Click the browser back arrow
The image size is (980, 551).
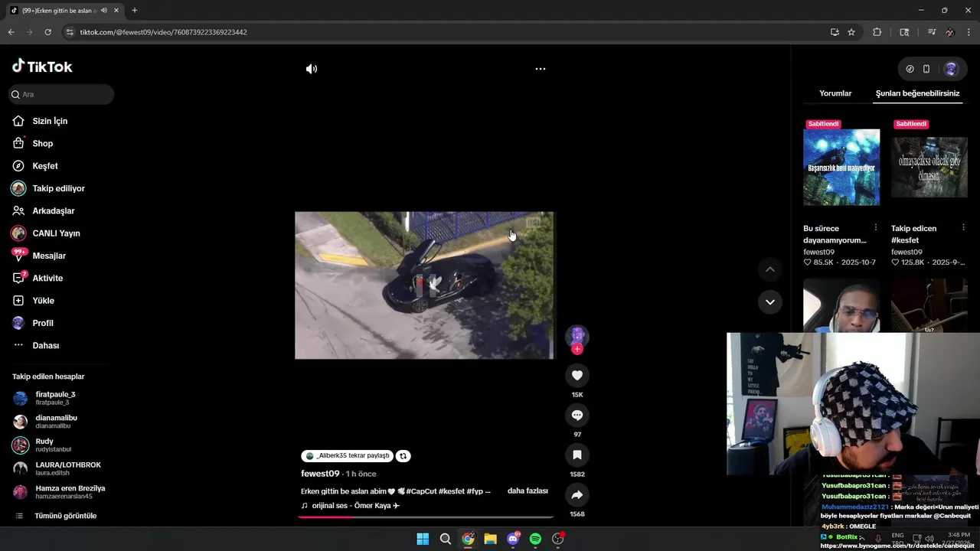click(x=11, y=32)
